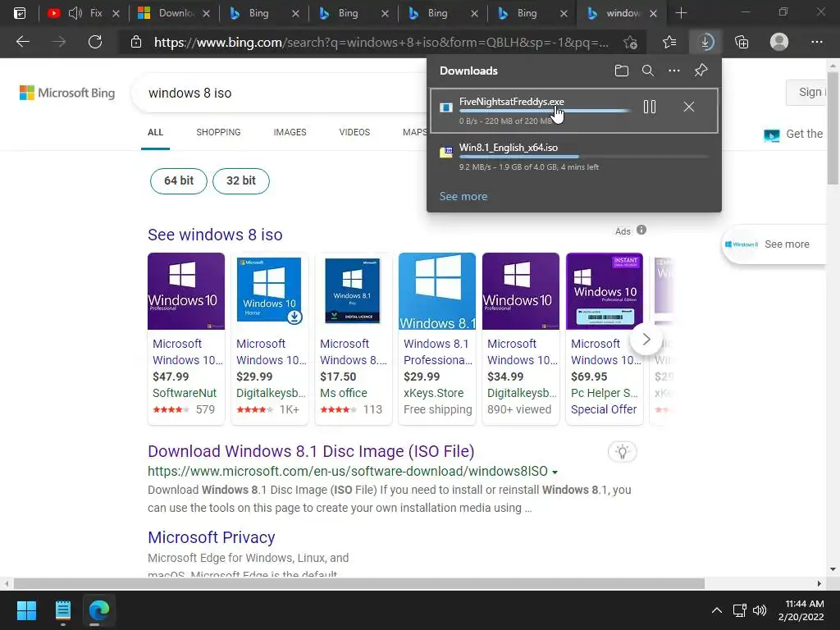Open the SoftwareNut Windows 10 $47.99 ad

tap(186, 339)
